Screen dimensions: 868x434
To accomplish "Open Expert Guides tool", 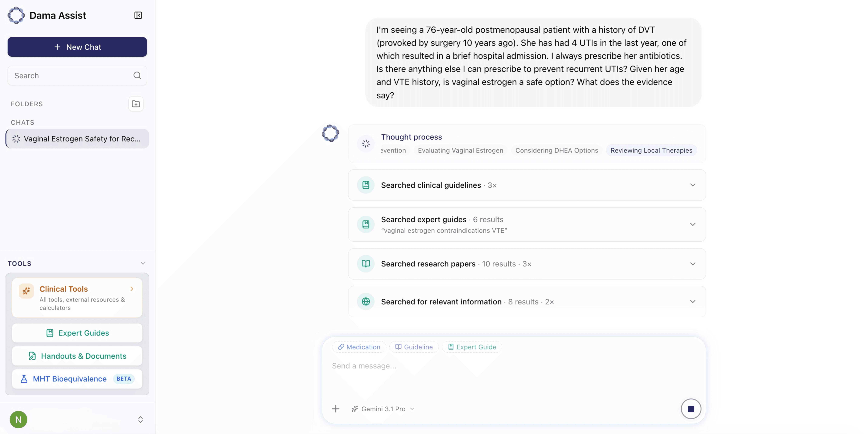I will [x=77, y=333].
